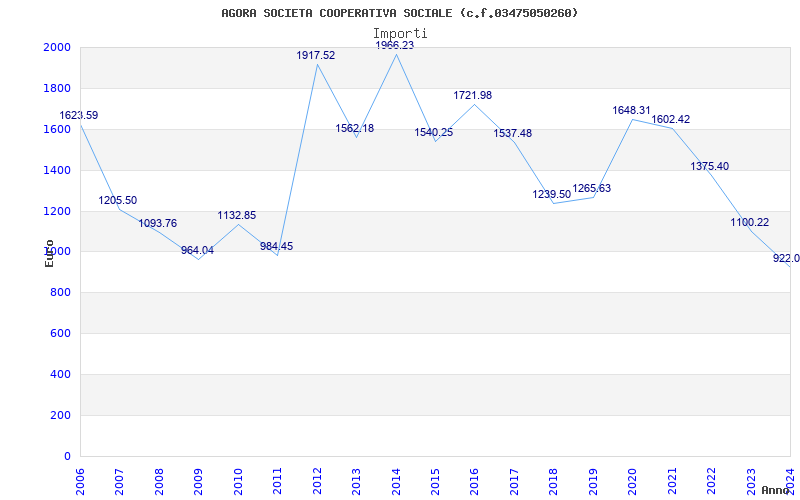Click the 'Euro' y-axis title
Screen dimensions: 800x500
point(49,253)
